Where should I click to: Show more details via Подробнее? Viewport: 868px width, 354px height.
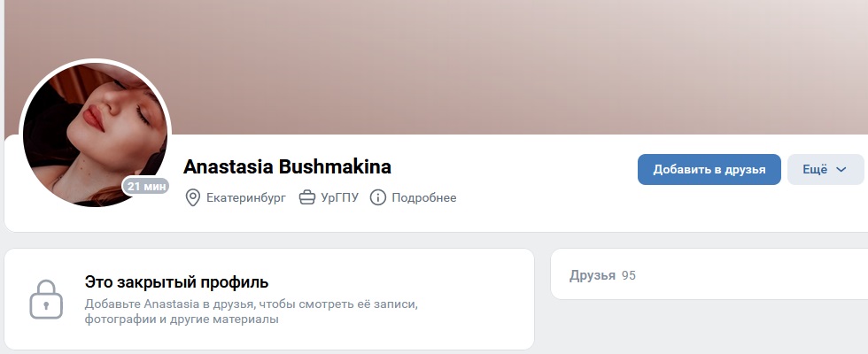click(x=424, y=197)
